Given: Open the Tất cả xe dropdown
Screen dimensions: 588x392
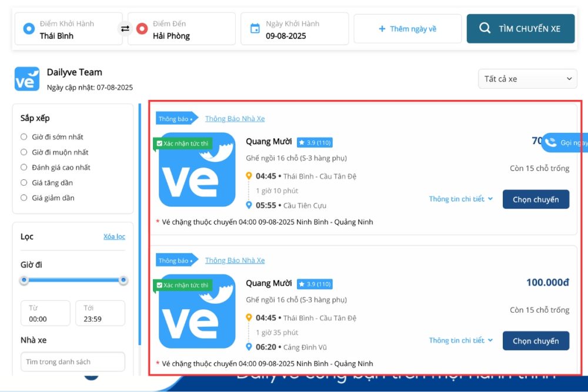Looking at the screenshot, I should point(527,78).
